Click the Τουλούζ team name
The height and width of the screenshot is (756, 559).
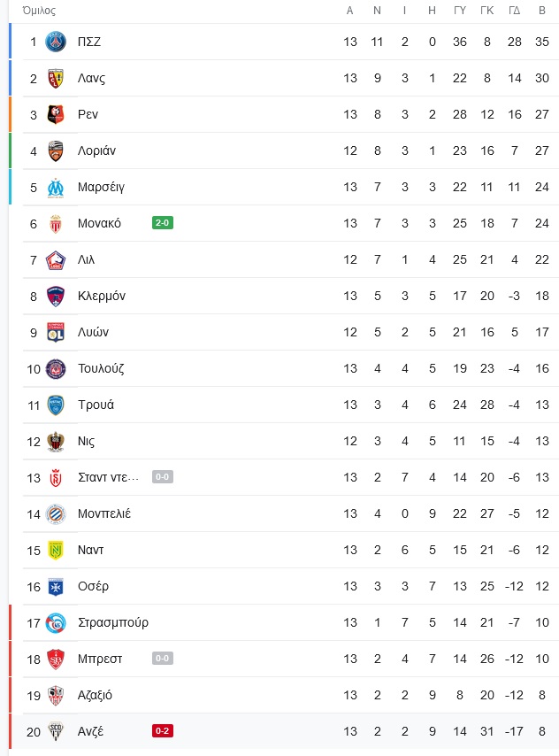101,368
